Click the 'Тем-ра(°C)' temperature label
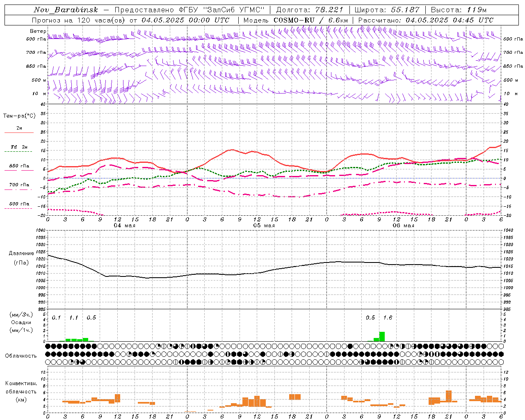The height and width of the screenshot is (420, 525). pyautogui.click(x=19, y=116)
